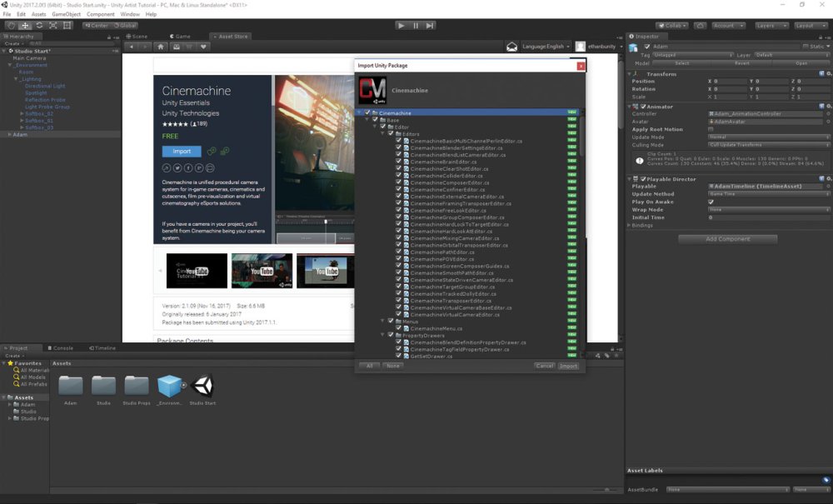Uncheck the Base folder checkbox
The height and width of the screenshot is (504, 833).
click(x=375, y=119)
